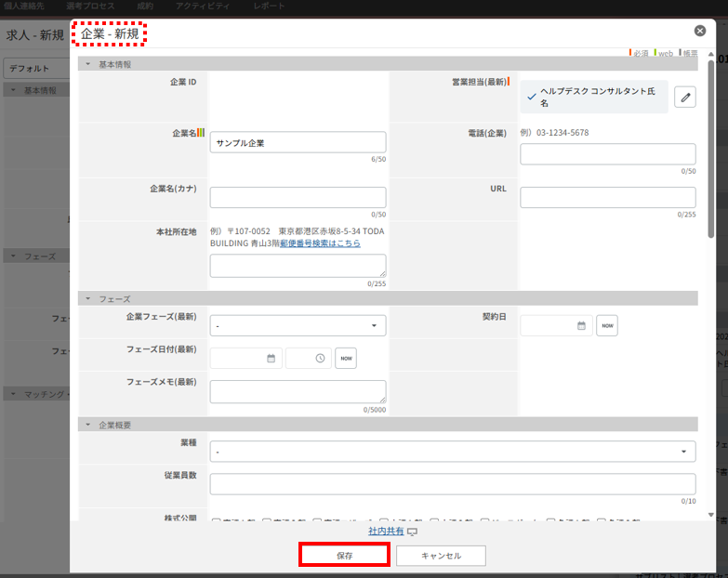Image resolution: width=728 pixels, height=578 pixels.
Task: Open the 契約日 calendar picker icon
Action: (581, 325)
